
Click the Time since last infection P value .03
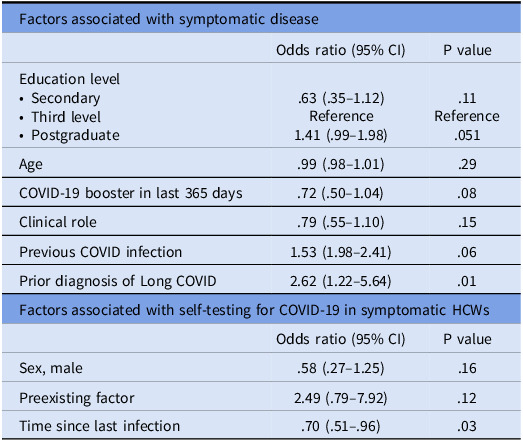tap(467, 426)
